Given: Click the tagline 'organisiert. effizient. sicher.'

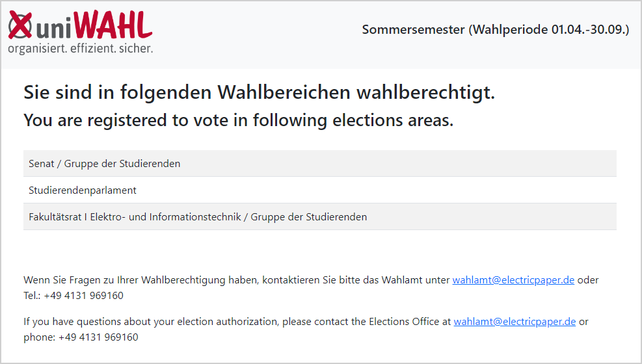Looking at the screenshot, I should (x=80, y=48).
